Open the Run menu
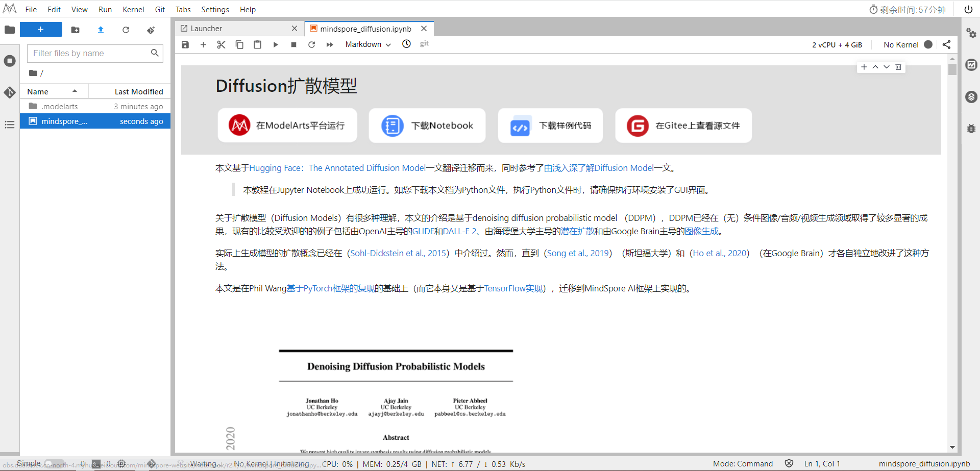Screen dimensions: 980x471 (105, 9)
